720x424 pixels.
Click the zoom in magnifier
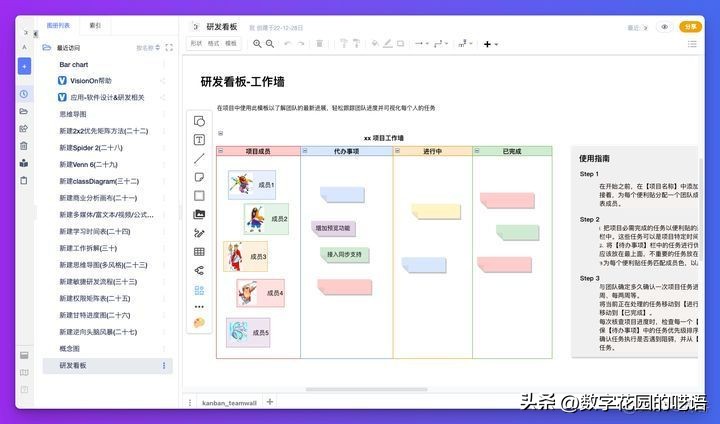(257, 44)
